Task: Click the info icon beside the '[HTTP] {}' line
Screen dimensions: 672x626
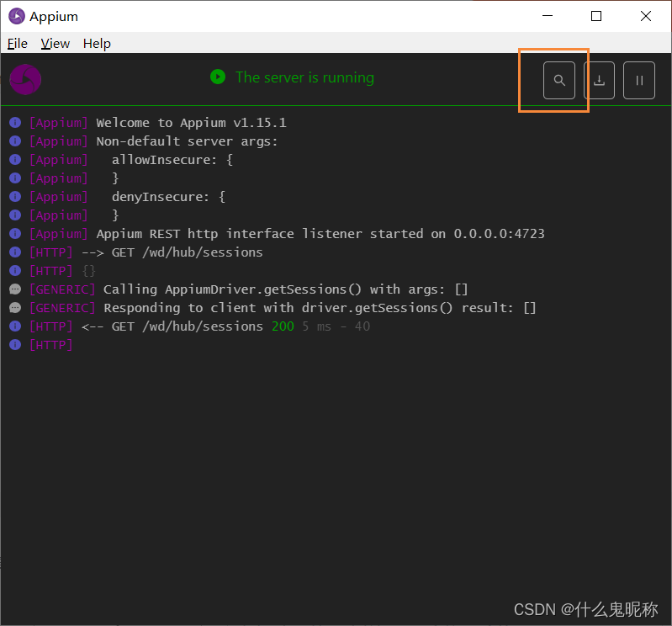Action: [x=15, y=271]
